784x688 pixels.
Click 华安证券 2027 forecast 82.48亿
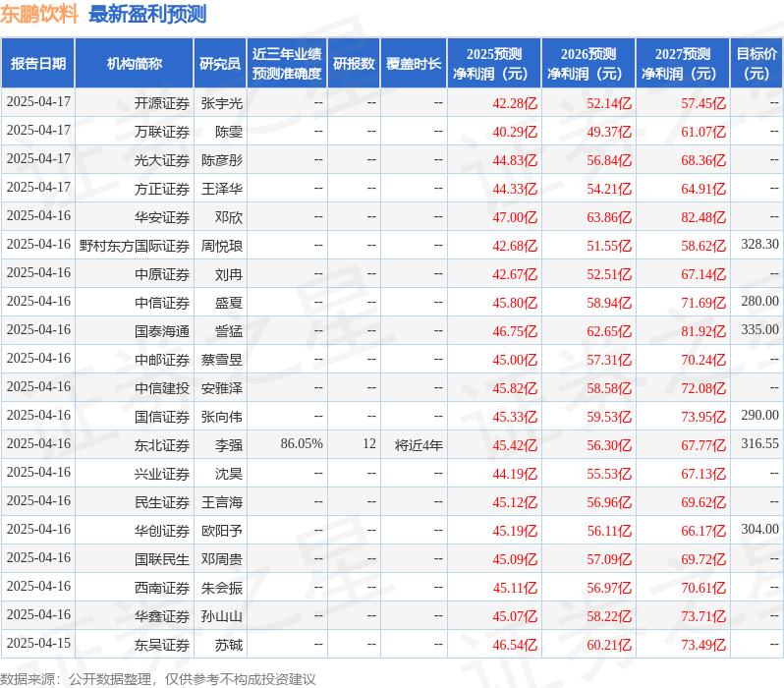pos(703,217)
